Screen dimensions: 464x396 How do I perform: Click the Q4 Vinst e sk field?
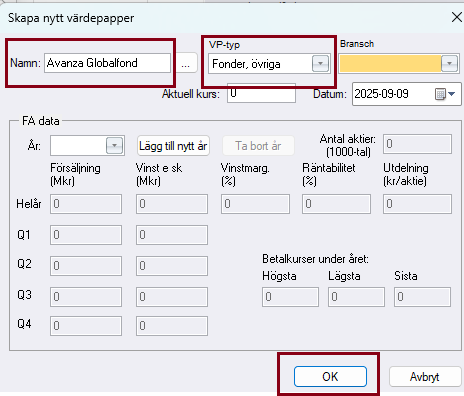(172, 326)
